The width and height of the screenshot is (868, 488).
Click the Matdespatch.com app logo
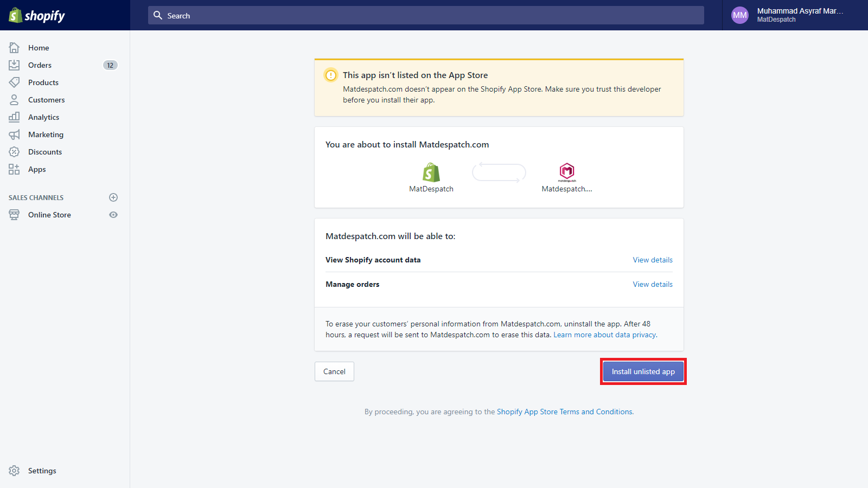pos(567,172)
